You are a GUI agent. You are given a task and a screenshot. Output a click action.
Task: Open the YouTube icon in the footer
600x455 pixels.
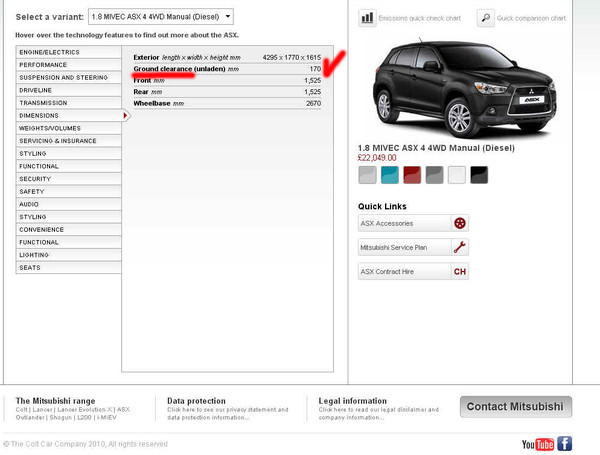(538, 444)
